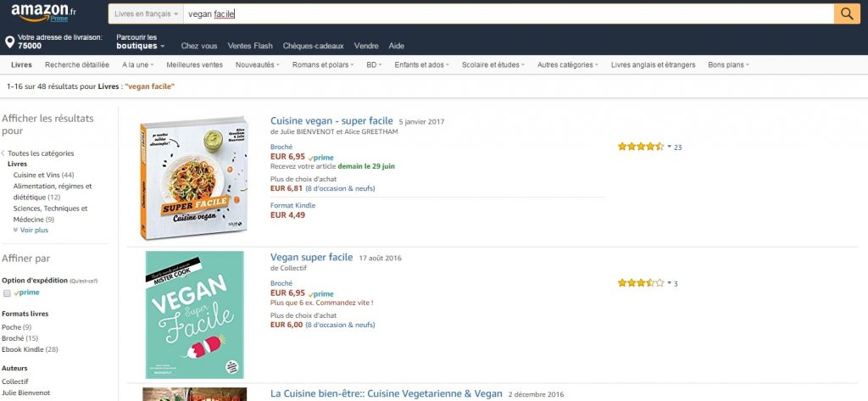
Task: Filter by 'Poche (9)' book format
Action: click(x=17, y=327)
